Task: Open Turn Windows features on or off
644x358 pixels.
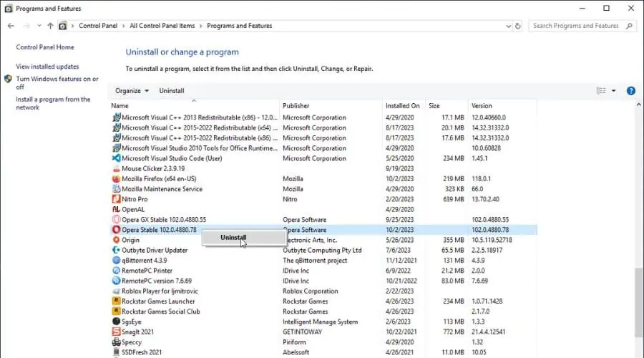Action: pyautogui.click(x=57, y=82)
